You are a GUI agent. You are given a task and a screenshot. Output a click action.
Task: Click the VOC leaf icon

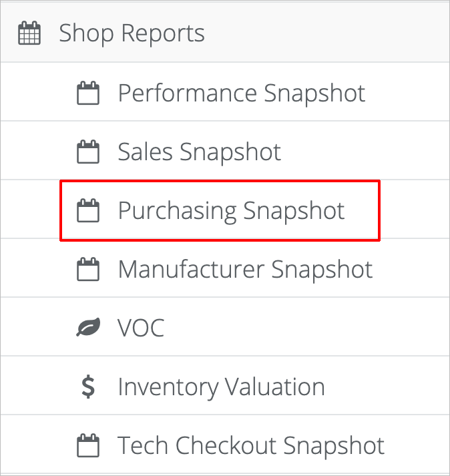click(88, 328)
